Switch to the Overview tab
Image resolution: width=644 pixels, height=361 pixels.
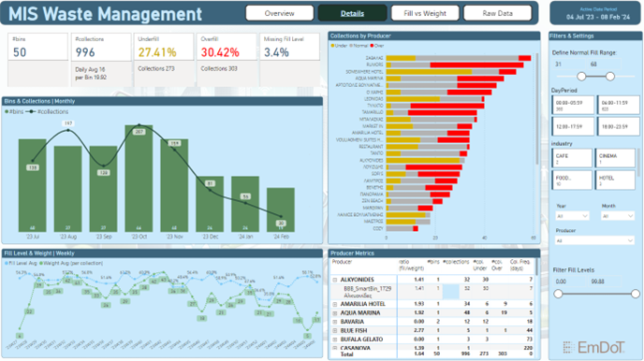pyautogui.click(x=279, y=13)
